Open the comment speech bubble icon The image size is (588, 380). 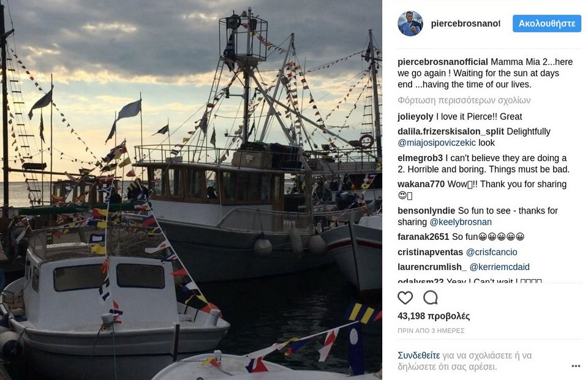[x=431, y=297]
